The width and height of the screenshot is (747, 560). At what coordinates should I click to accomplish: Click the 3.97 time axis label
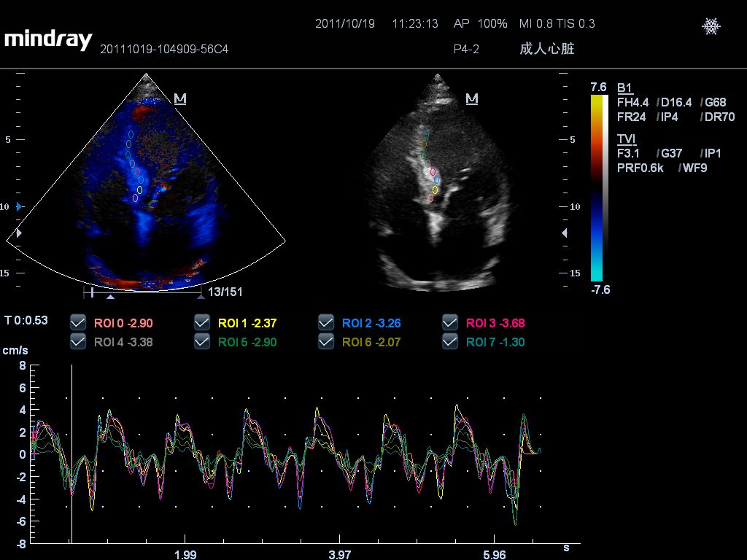[340, 554]
